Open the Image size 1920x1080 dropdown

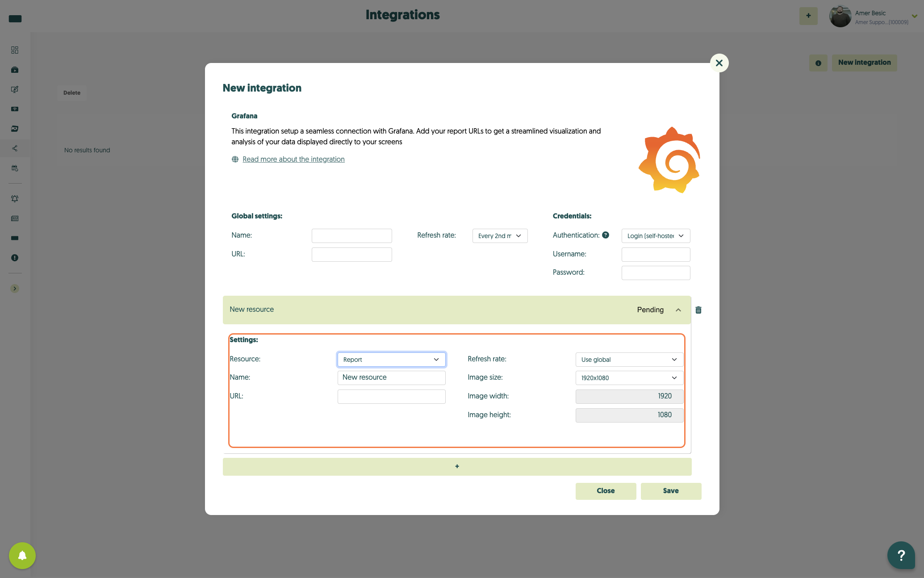click(629, 378)
